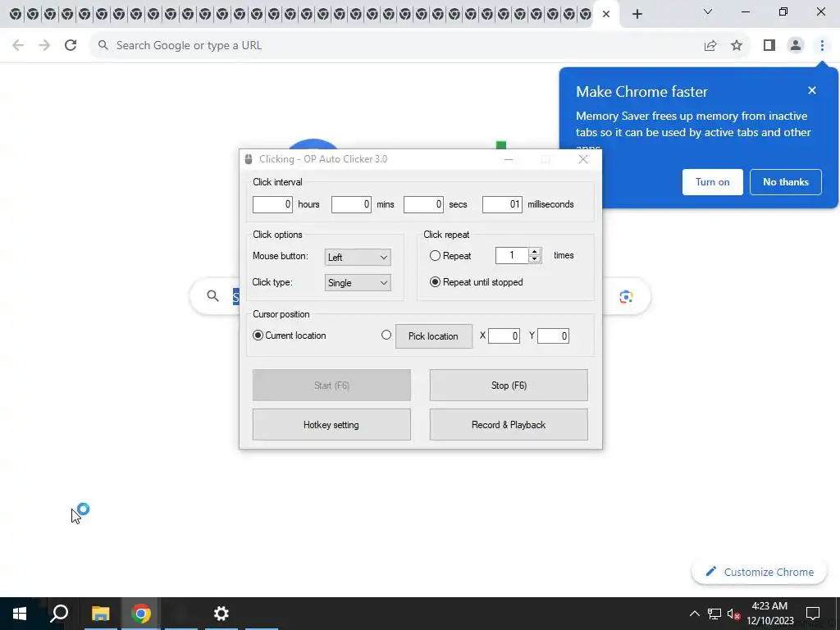Screen dimensions: 840x630
Task: Click the magnifier icon in Google search box
Action: pos(212,295)
